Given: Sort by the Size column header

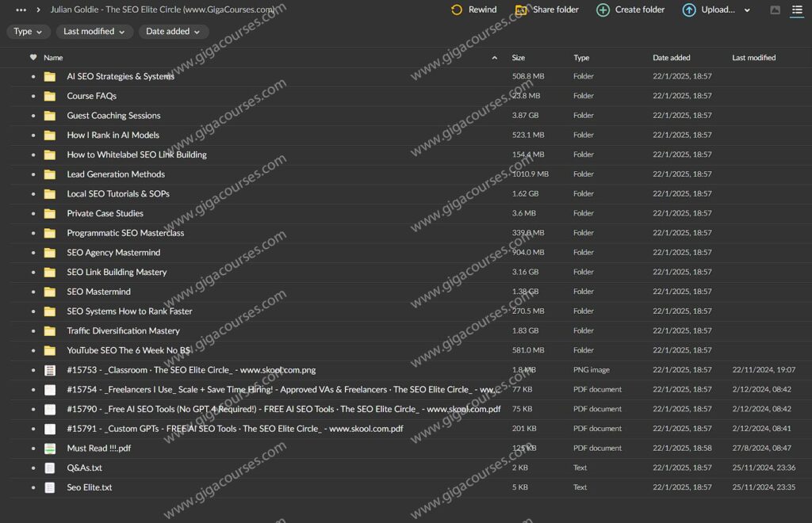Looking at the screenshot, I should pyautogui.click(x=519, y=58).
